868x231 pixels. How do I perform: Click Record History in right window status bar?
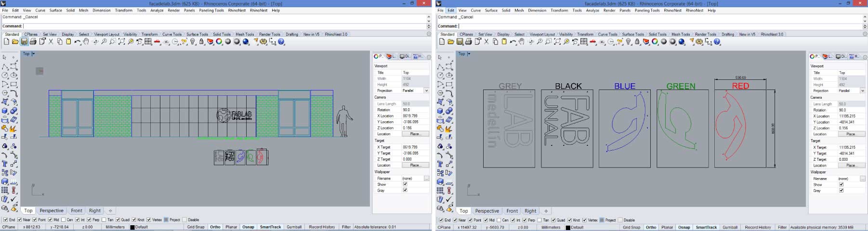pos(758,227)
